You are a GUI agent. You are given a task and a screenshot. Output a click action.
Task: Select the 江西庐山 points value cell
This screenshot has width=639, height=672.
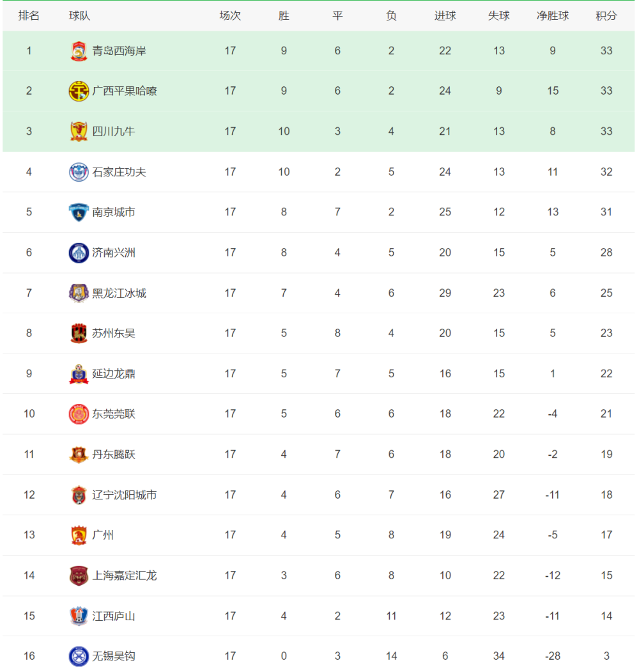pos(606,616)
